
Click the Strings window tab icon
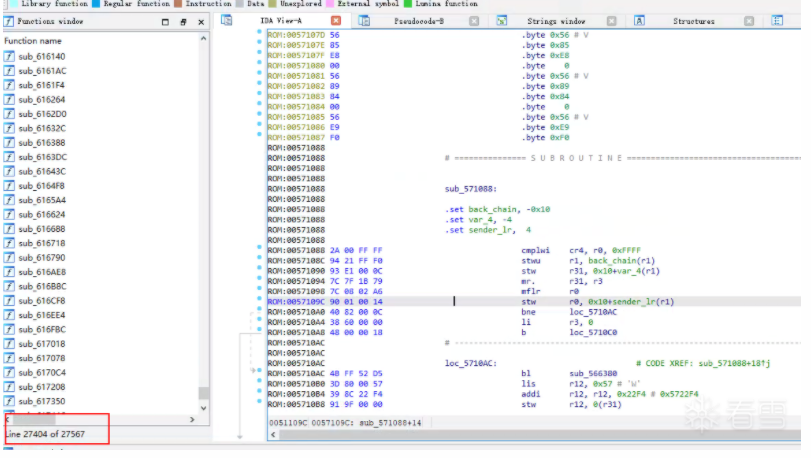coord(502,21)
